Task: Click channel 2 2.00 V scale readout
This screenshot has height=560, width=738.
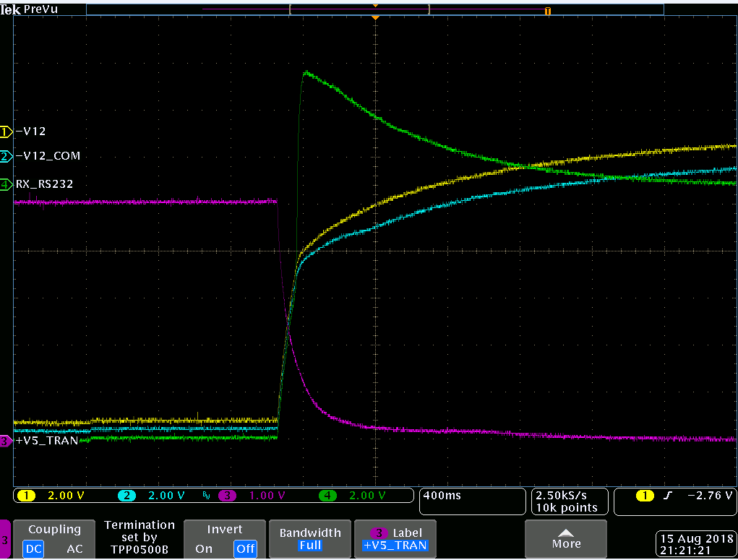Action: [167, 496]
